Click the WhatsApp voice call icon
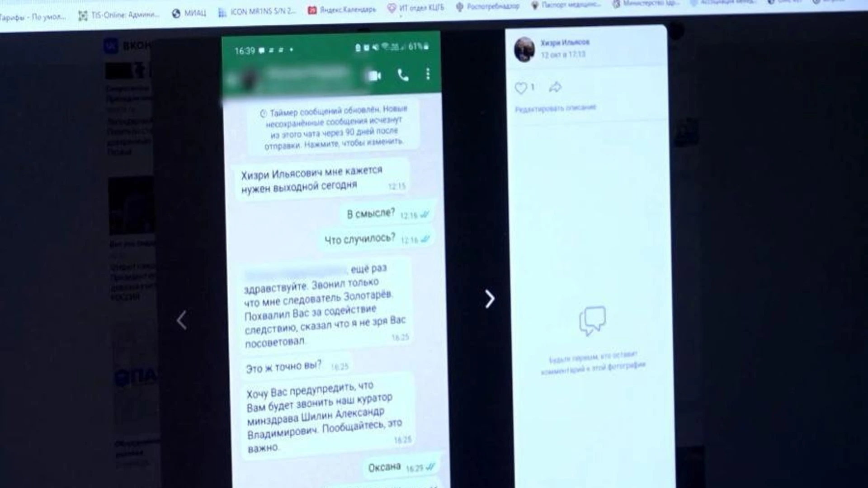Image resolution: width=868 pixels, height=488 pixels. pyautogui.click(x=402, y=75)
